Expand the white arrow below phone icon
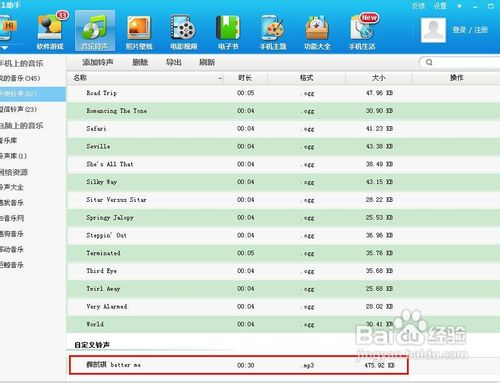This screenshot has width=500, height=383. pos(4,48)
